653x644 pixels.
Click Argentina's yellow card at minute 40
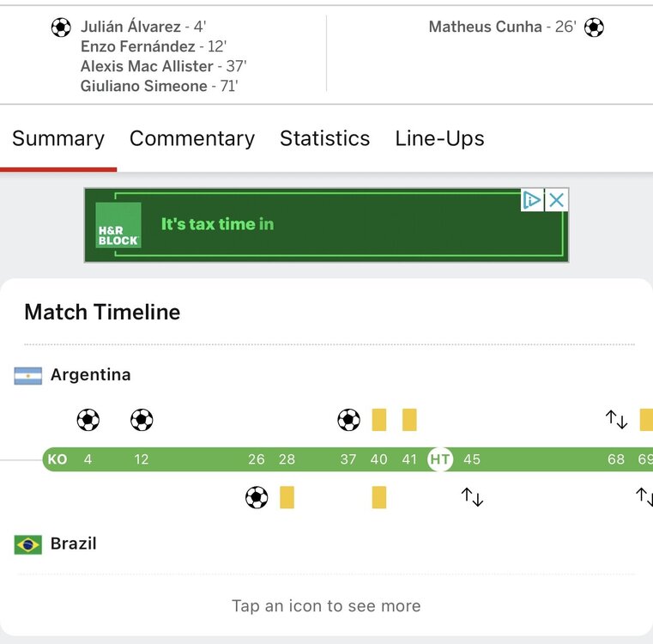tap(379, 420)
